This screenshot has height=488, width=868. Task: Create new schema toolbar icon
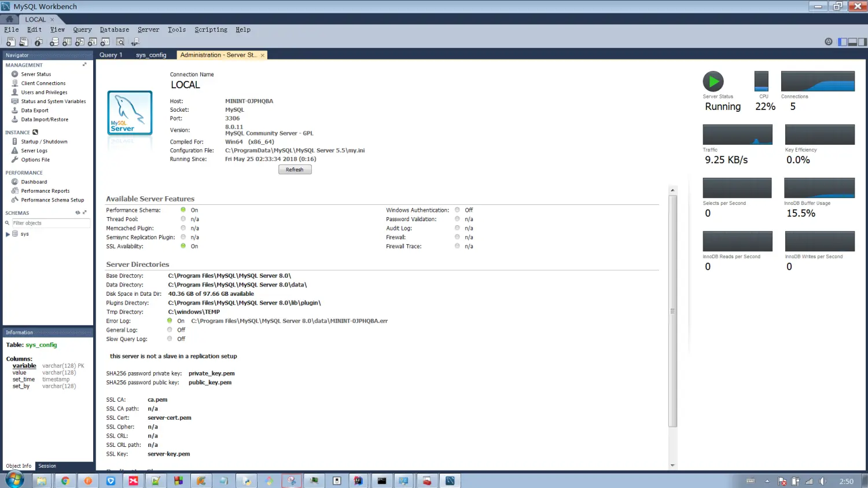(54, 42)
